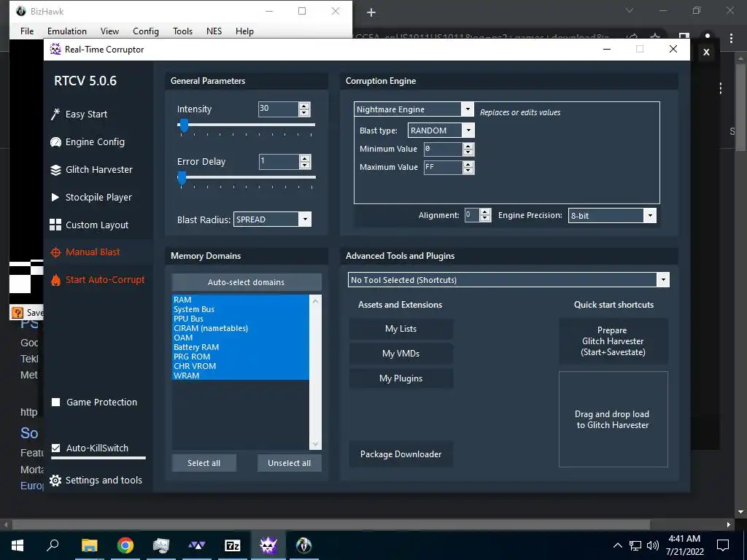Click Select all button
Screen dimensions: 747x560
click(x=204, y=463)
